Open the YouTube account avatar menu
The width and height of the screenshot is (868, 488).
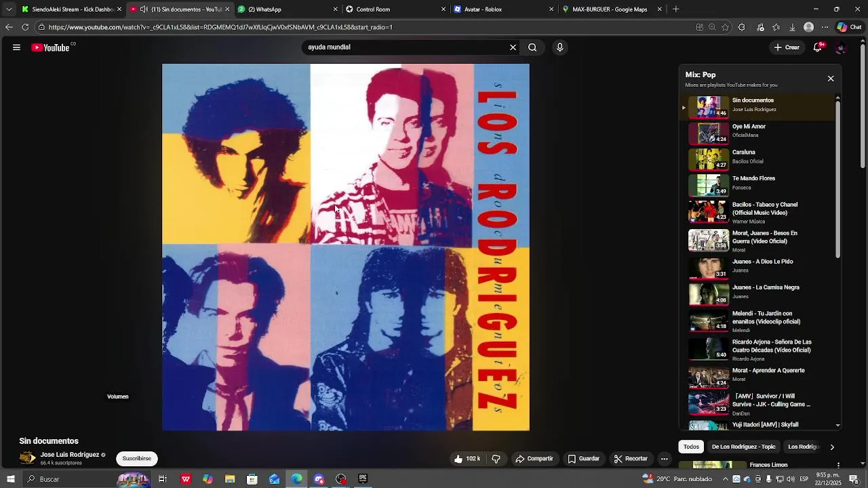point(841,47)
